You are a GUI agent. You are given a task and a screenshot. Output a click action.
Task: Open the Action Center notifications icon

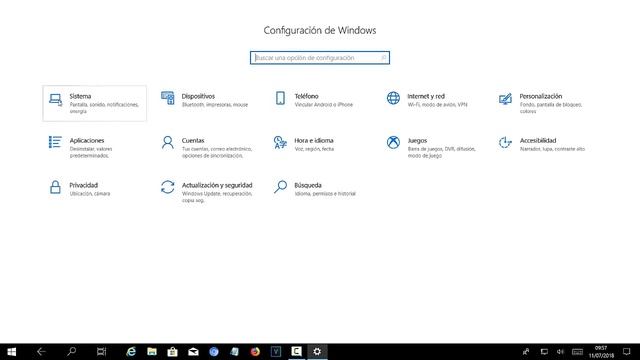click(627, 351)
